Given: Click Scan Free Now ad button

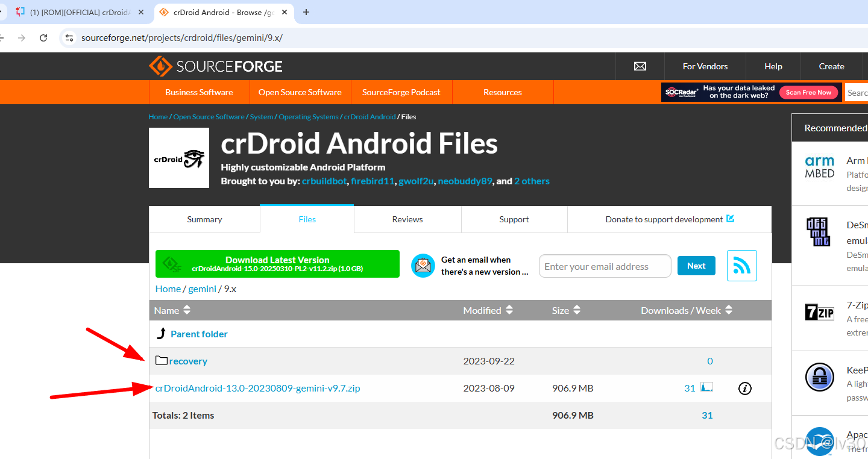Looking at the screenshot, I should [808, 92].
